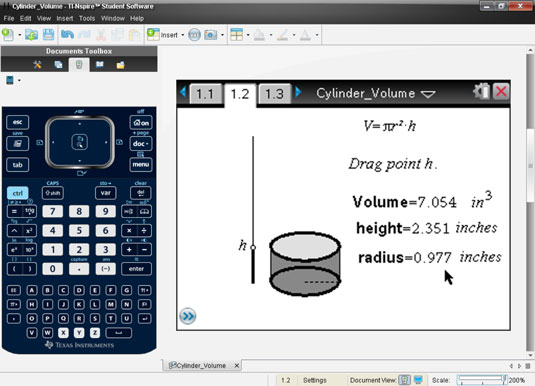
Task: Open the Insert dropdown arrow
Action: pos(183,35)
